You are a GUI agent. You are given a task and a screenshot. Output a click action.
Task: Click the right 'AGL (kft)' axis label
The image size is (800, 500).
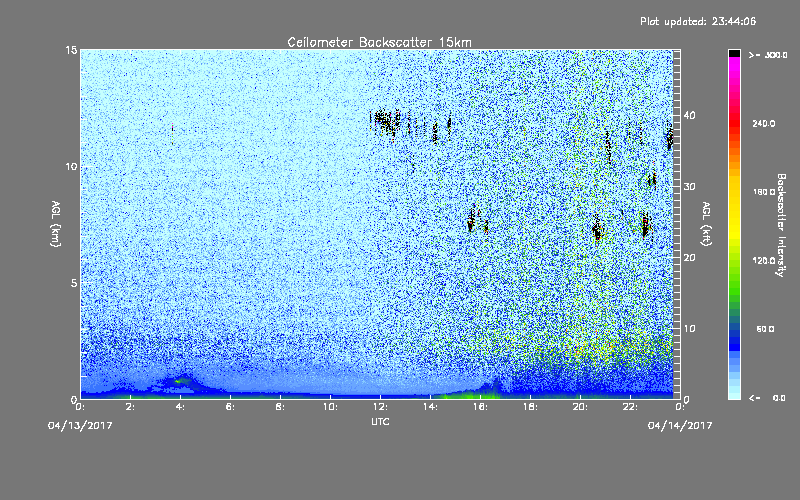pos(706,223)
